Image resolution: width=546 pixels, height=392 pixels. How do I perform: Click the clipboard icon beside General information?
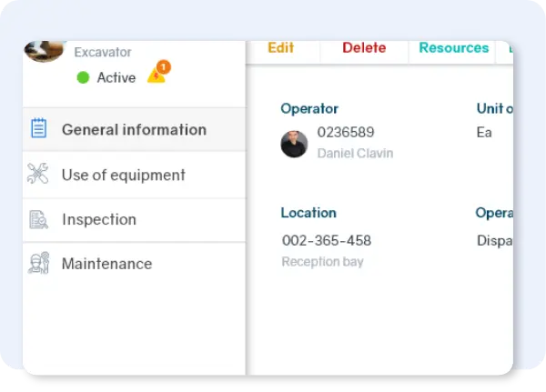(x=39, y=129)
